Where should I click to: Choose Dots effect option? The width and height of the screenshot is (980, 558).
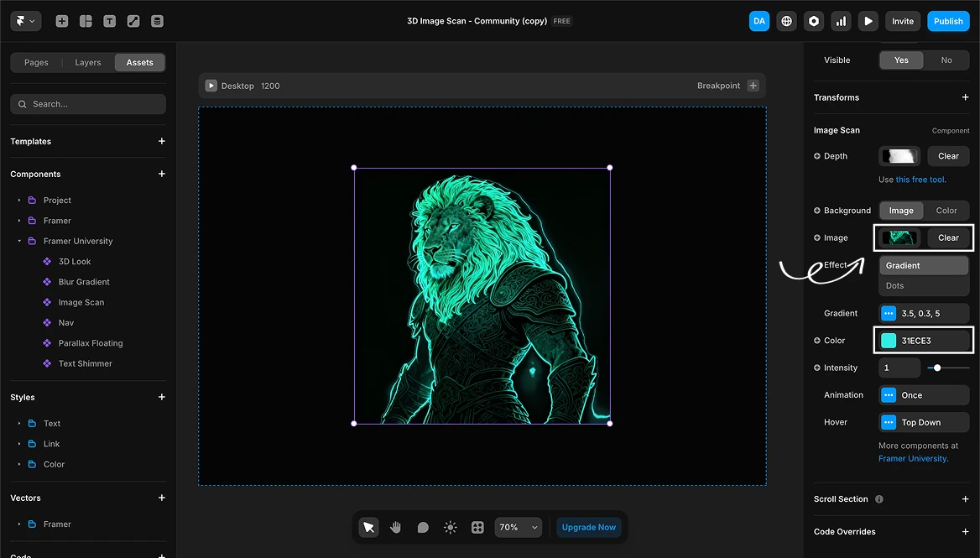[924, 285]
